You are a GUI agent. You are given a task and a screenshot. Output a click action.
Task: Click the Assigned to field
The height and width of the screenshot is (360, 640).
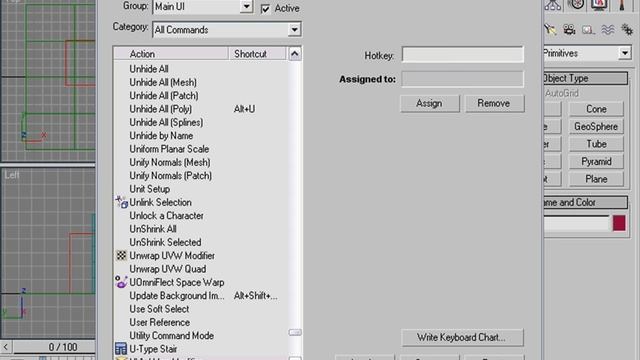[462, 79]
